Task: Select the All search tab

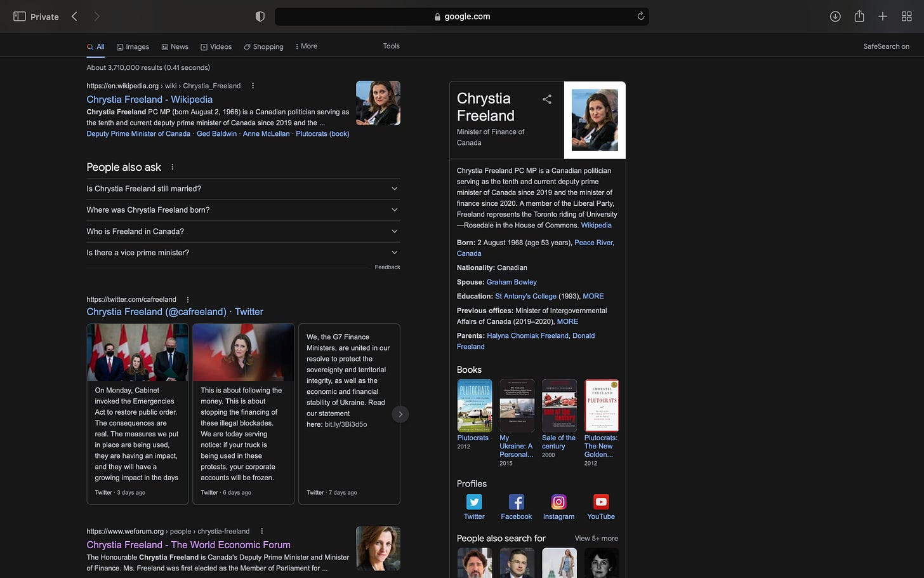Action: (x=96, y=47)
